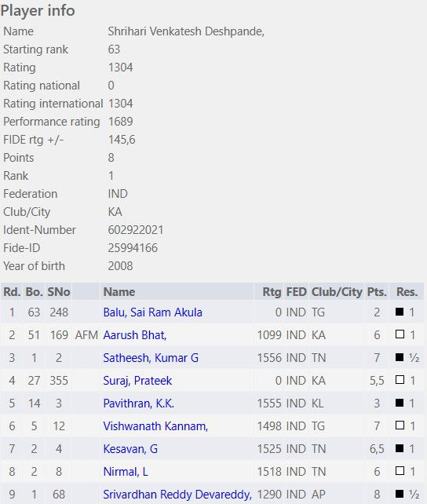This screenshot has height=504, width=427.
Task: Open Pavithran, K.K. player link
Action: click(x=138, y=404)
